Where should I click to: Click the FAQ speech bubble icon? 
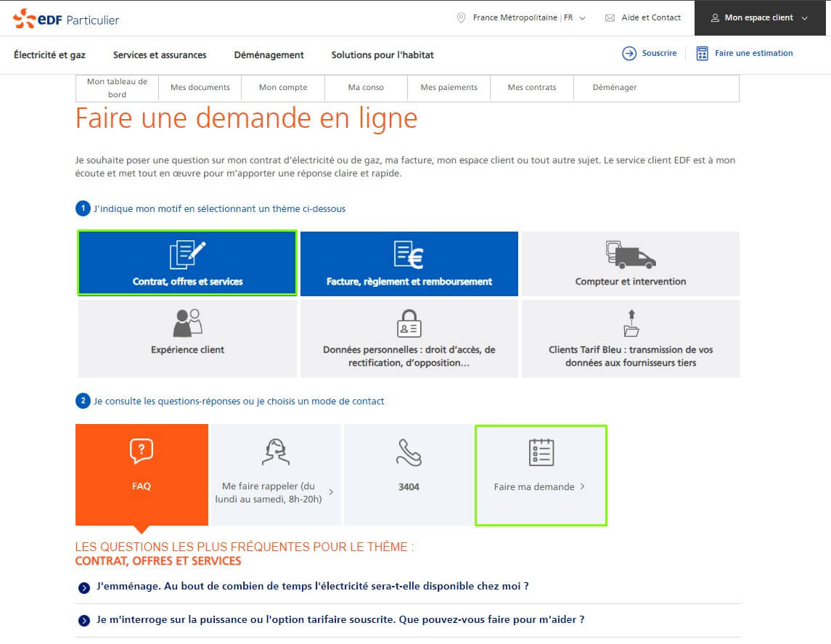pyautogui.click(x=141, y=452)
